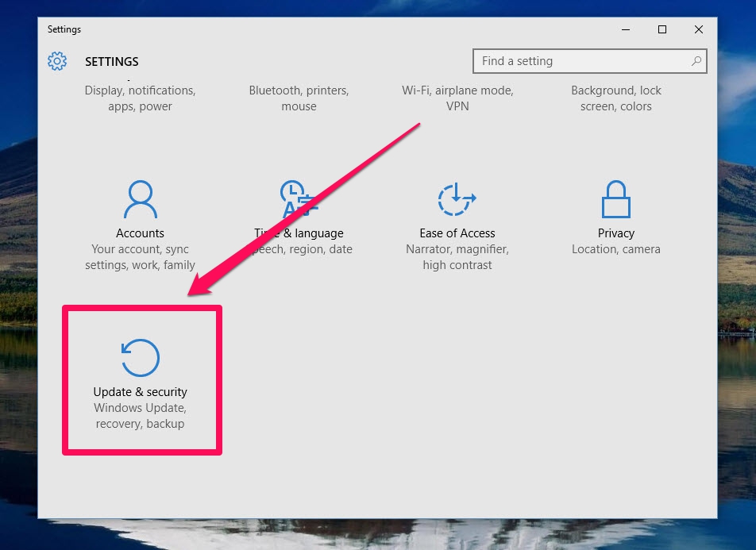The image size is (756, 550).
Task: Click the magnifier icon in the search box
Action: click(696, 61)
